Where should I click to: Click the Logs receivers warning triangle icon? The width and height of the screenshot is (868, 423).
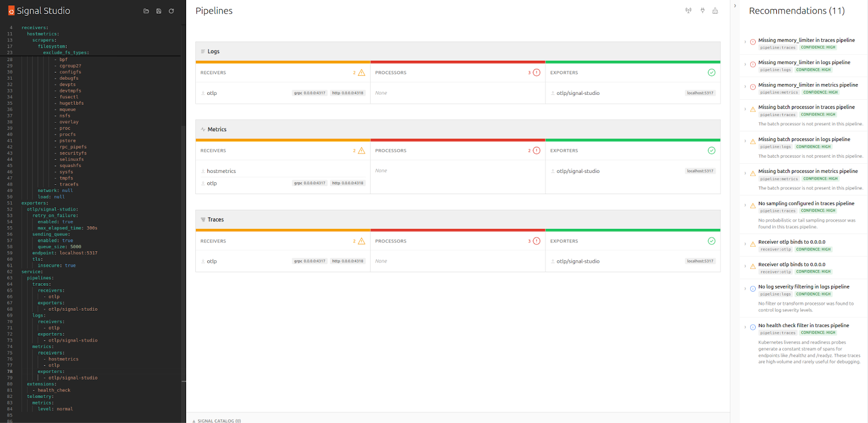(361, 73)
